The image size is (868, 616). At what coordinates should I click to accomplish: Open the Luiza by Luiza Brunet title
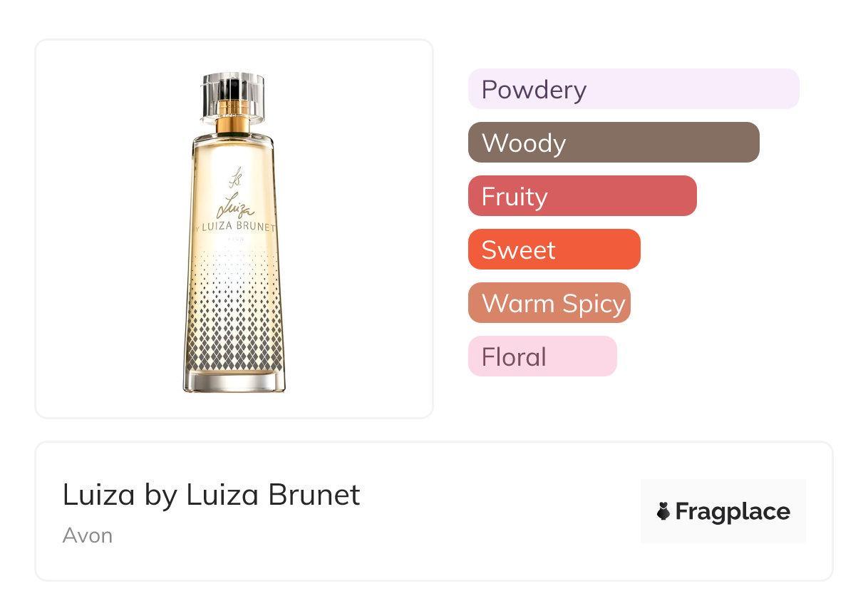(211, 495)
